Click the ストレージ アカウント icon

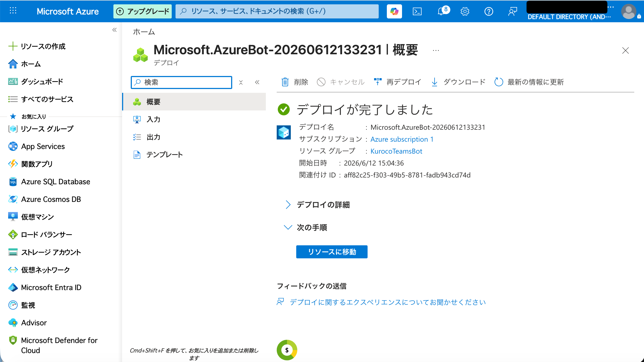(x=13, y=252)
